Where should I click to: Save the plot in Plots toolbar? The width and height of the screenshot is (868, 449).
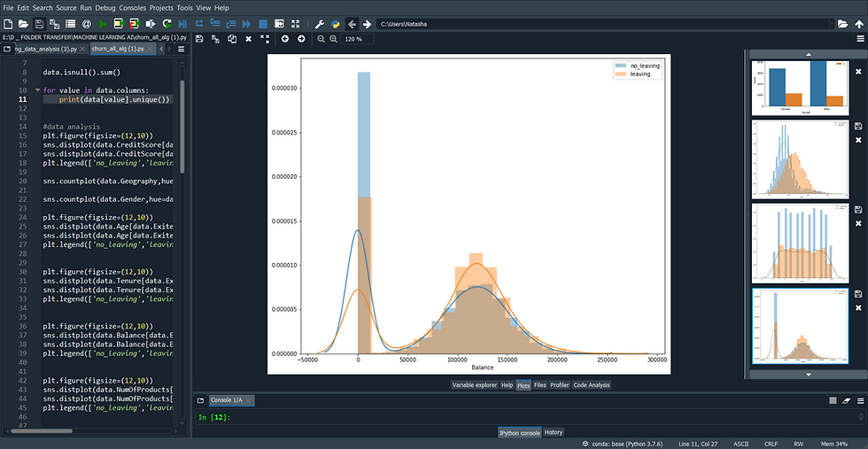pyautogui.click(x=199, y=39)
